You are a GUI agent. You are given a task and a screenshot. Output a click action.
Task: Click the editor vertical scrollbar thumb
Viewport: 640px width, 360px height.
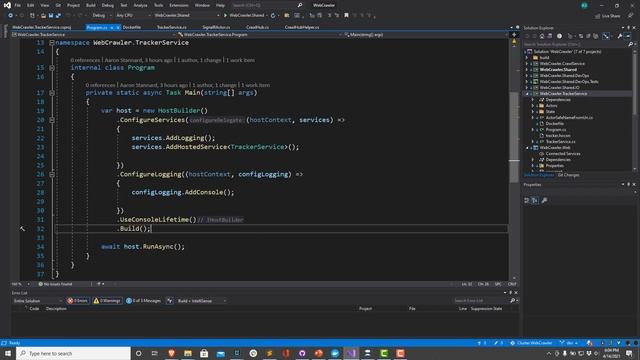point(514,137)
